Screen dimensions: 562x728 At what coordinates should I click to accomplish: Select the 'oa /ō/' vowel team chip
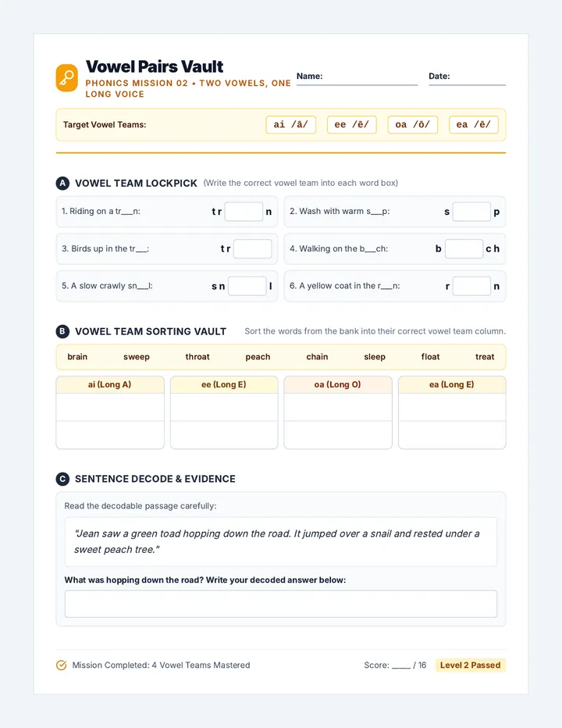coord(413,124)
